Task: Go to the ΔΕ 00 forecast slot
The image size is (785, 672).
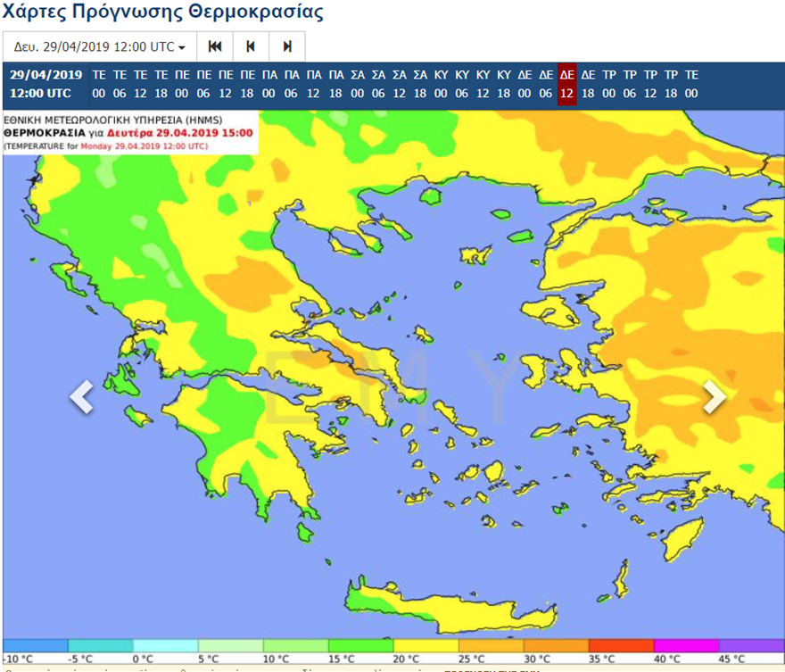Action: pos(525,84)
